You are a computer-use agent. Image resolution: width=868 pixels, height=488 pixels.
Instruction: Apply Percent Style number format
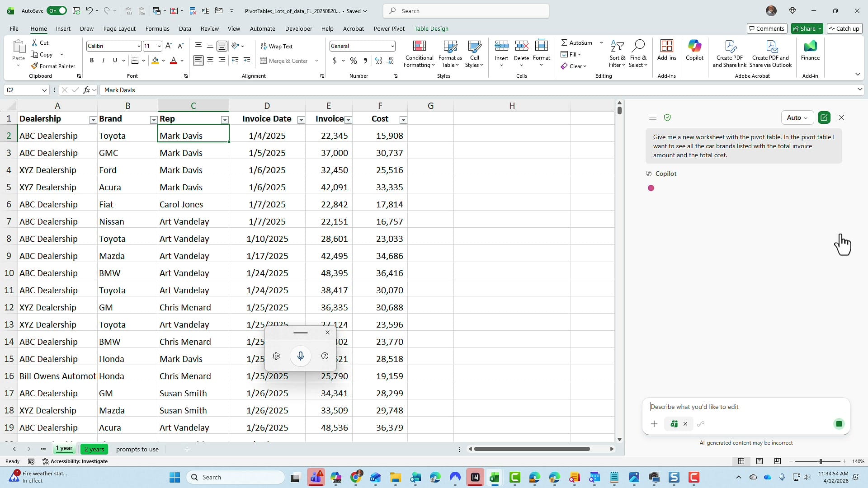tap(353, 61)
